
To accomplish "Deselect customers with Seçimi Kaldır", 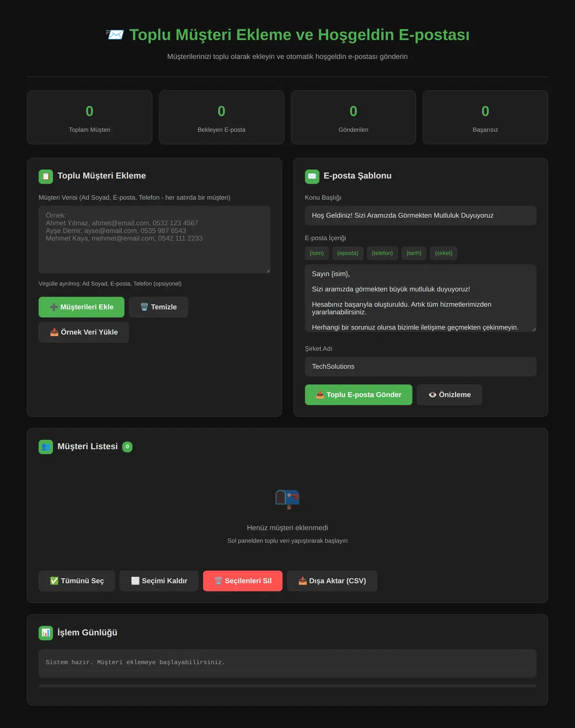I will pos(159,581).
